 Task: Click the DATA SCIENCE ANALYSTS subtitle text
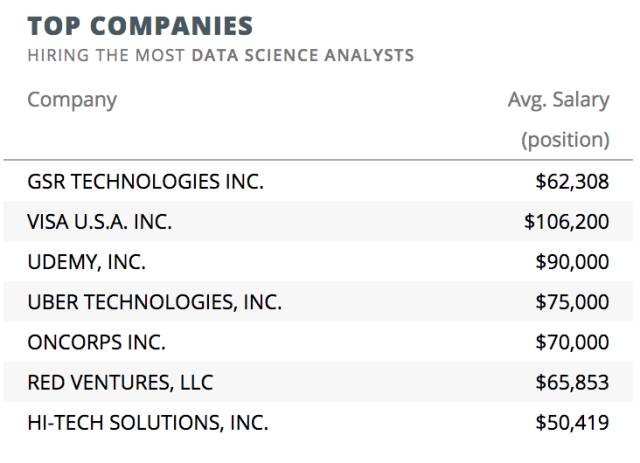point(303,55)
